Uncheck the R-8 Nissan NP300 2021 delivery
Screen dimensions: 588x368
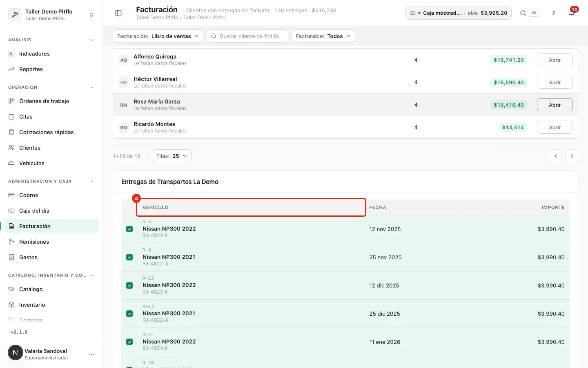point(129,257)
